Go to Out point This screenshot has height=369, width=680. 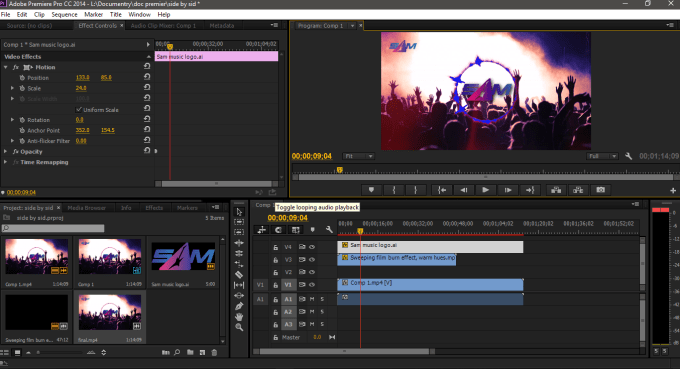click(x=530, y=190)
